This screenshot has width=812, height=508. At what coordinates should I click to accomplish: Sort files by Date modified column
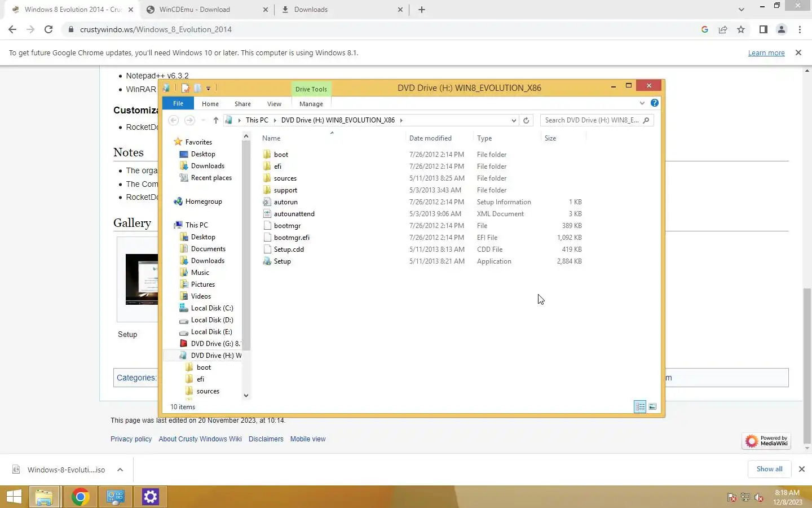point(430,138)
